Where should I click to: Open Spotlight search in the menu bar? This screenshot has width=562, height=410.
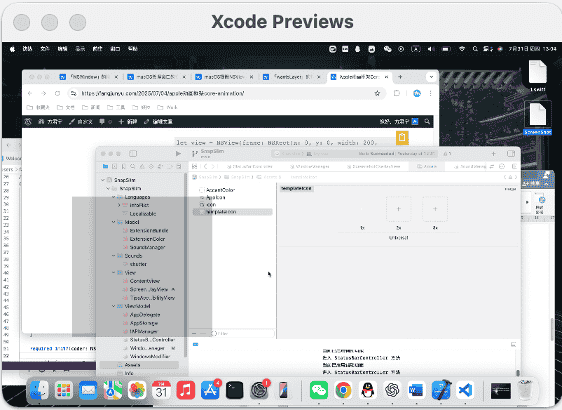[x=475, y=49]
